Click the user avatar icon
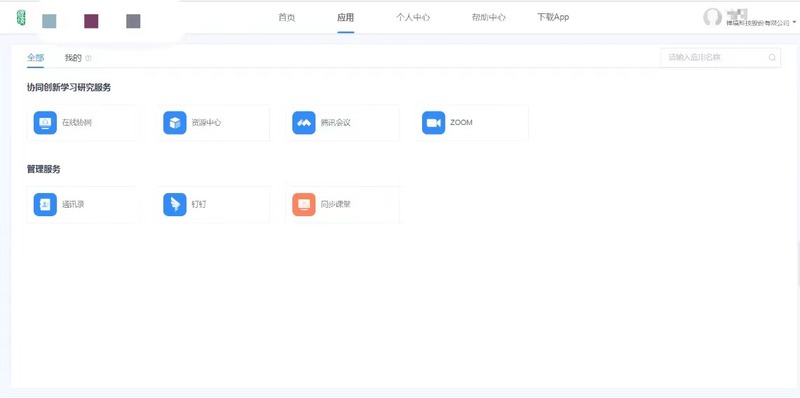 tap(712, 17)
